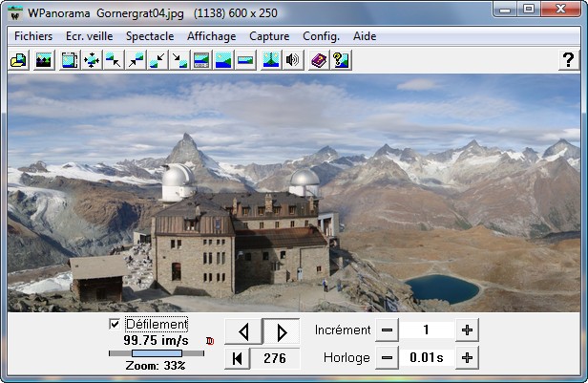
Task: Open the purple help book icon
Action: click(319, 60)
